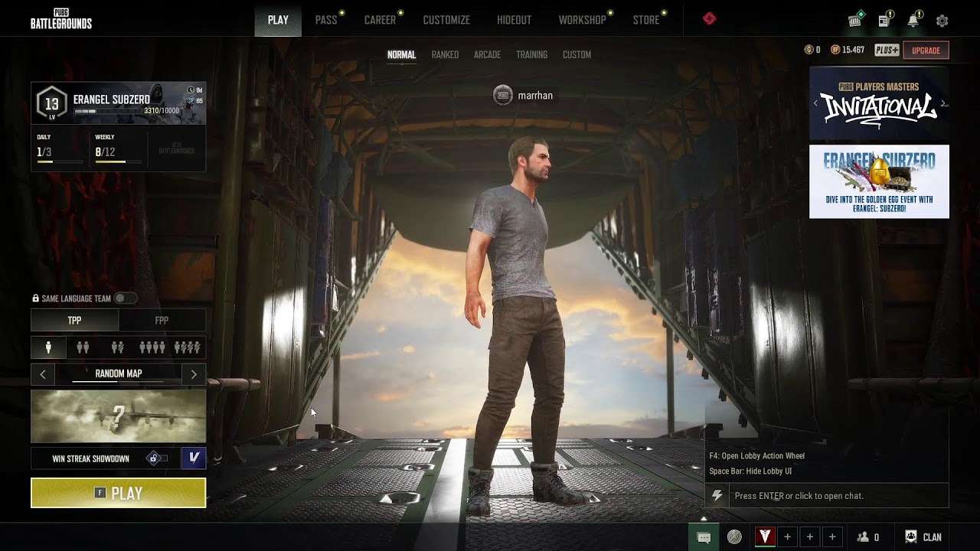
Task: Open the WORKSHOP tab
Action: click(583, 20)
